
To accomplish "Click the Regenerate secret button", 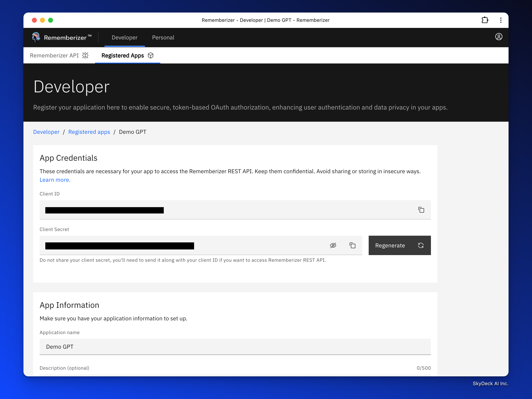I will [x=399, y=245].
